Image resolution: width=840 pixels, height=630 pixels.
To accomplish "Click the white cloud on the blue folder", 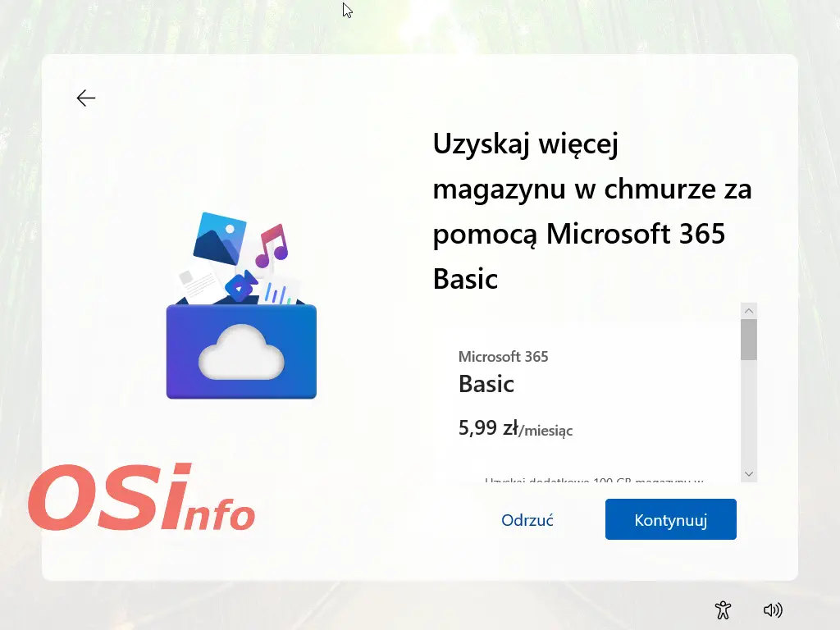I will tap(241, 352).
